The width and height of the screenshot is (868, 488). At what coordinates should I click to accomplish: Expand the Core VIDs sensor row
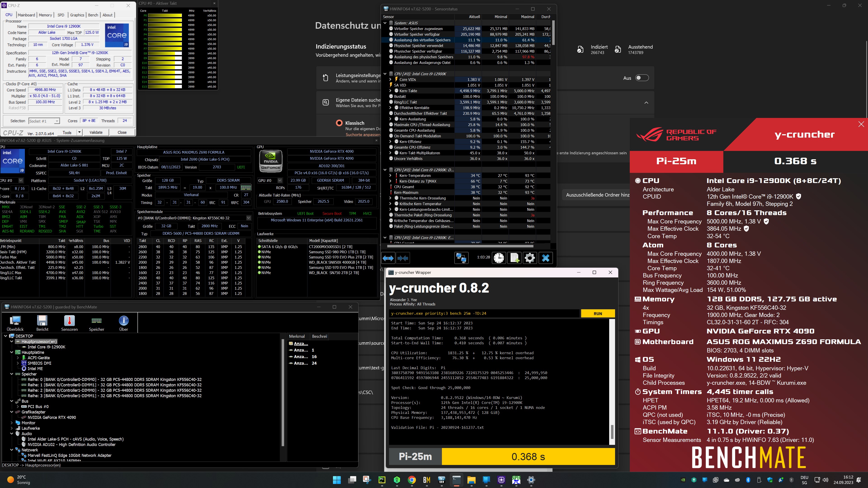pos(390,80)
